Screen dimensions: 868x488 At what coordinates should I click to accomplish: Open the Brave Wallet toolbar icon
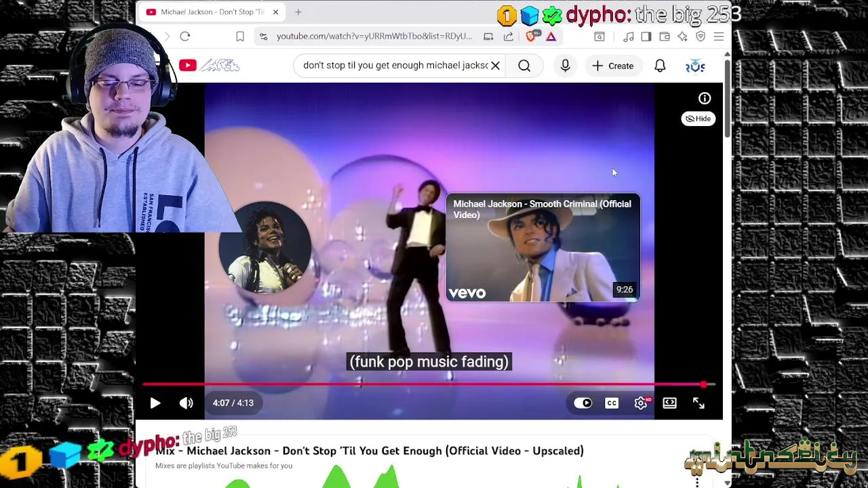point(665,37)
